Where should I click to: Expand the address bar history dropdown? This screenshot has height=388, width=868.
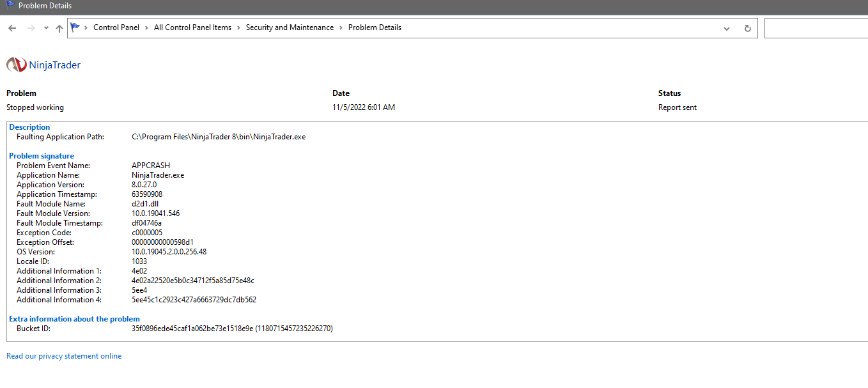click(x=727, y=28)
